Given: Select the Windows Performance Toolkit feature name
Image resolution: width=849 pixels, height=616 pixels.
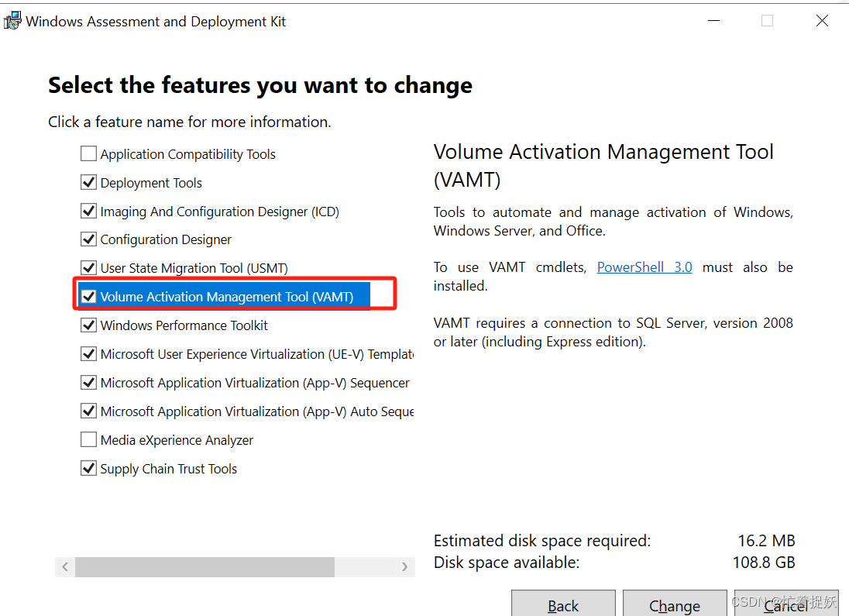Looking at the screenshot, I should pyautogui.click(x=184, y=325).
